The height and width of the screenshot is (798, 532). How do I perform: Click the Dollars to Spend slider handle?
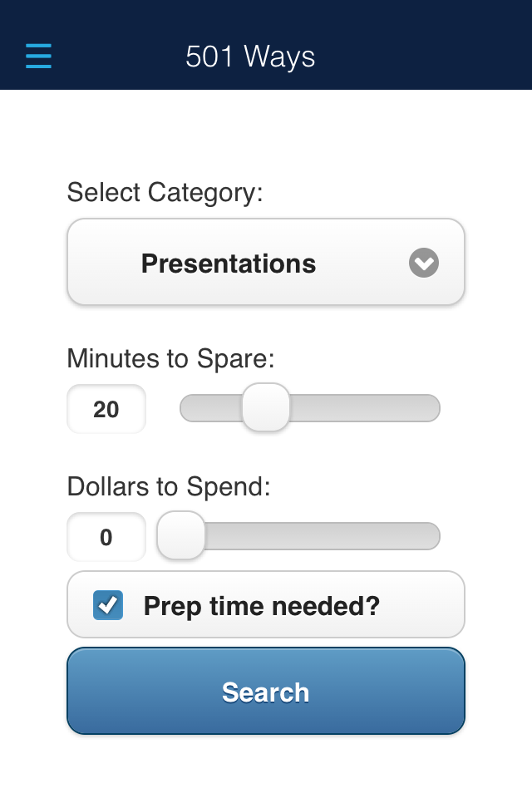click(180, 535)
